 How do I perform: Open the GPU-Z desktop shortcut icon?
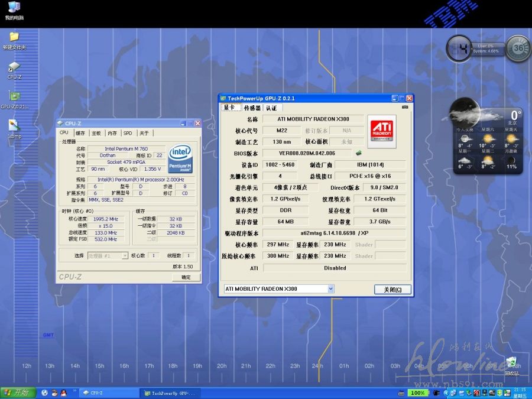click(14, 97)
